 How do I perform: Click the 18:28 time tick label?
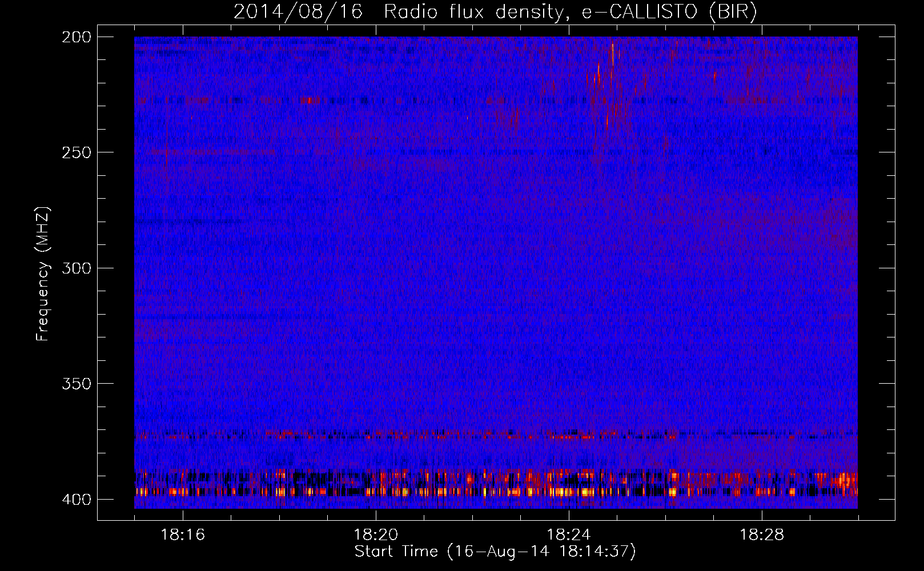point(762,534)
